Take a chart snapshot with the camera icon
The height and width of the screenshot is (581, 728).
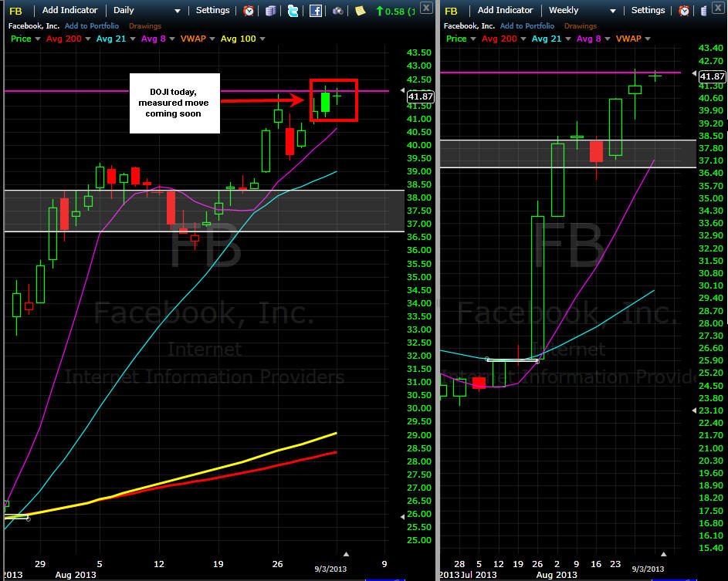tap(337, 11)
